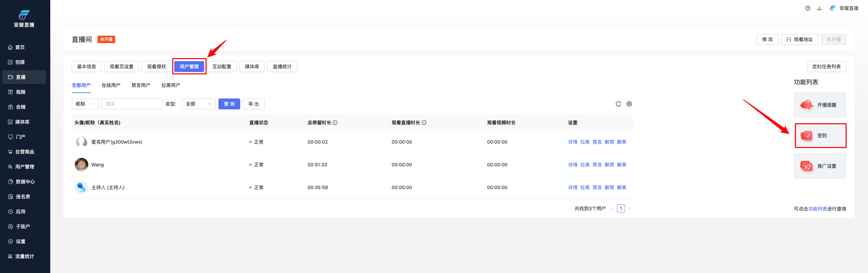Image resolution: width=868 pixels, height=273 pixels.
Task: Switch to the 在线用户 tab
Action: 111,85
